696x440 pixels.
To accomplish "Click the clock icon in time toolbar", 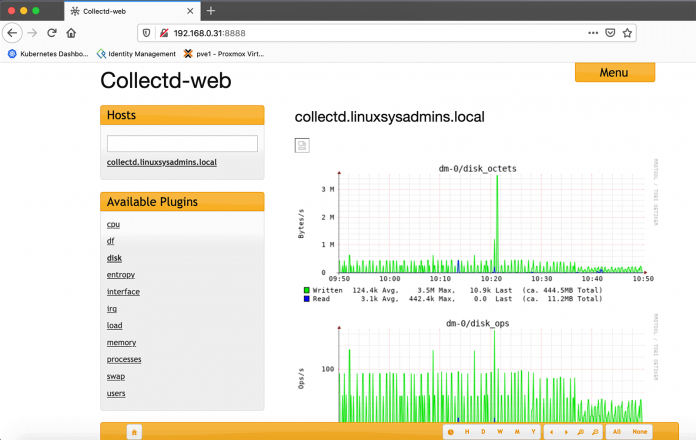I will tap(451, 432).
